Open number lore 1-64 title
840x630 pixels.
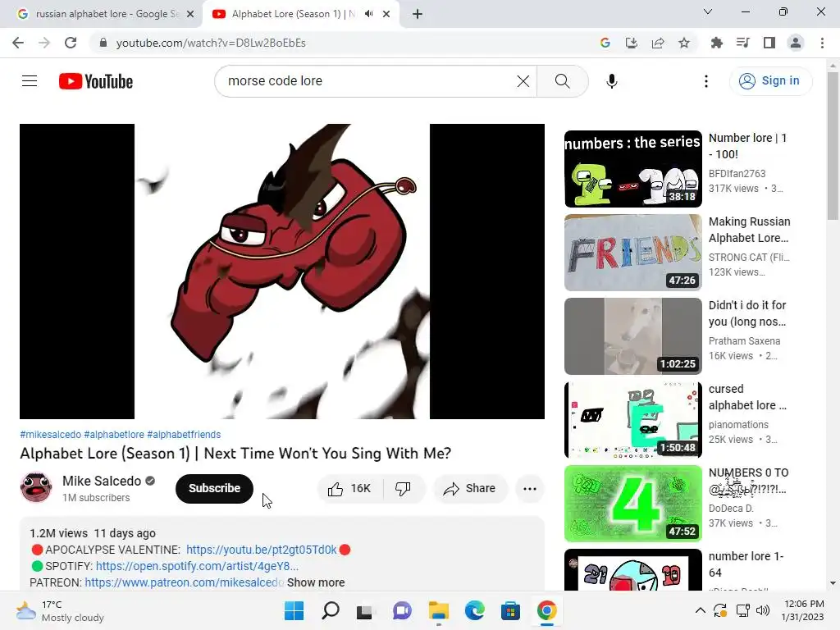[746, 564]
